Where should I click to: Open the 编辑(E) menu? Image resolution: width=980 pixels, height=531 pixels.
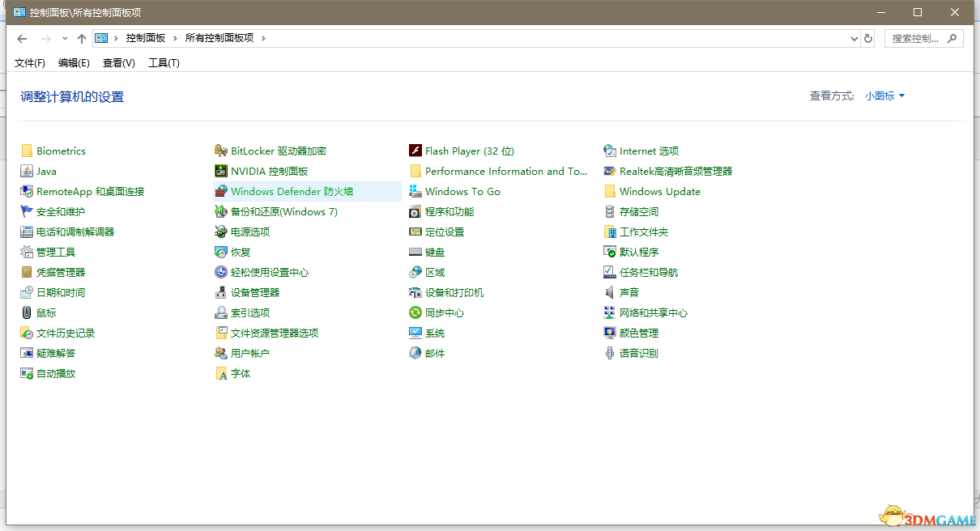74,63
